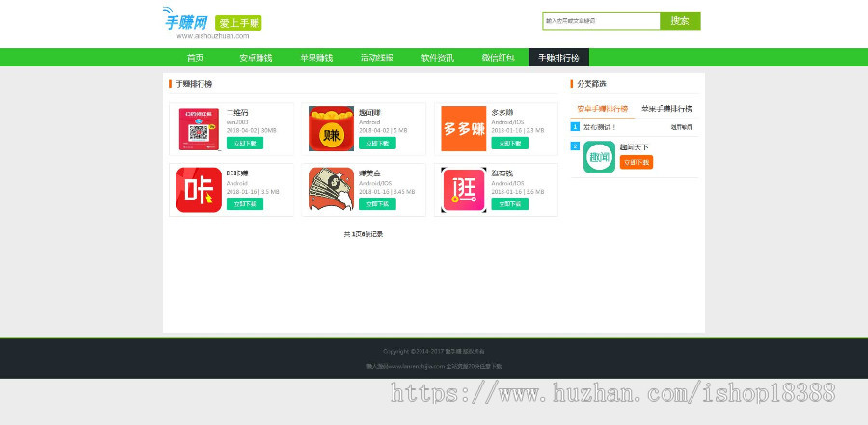Open the app title next to the dollar bills icon
The height and width of the screenshot is (425, 868).
[x=369, y=173]
